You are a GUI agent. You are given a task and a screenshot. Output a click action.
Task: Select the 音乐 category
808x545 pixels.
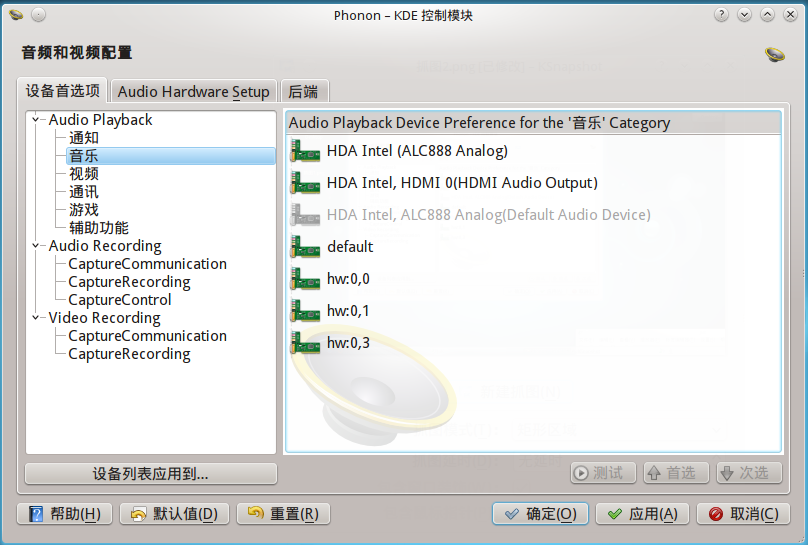(x=171, y=156)
